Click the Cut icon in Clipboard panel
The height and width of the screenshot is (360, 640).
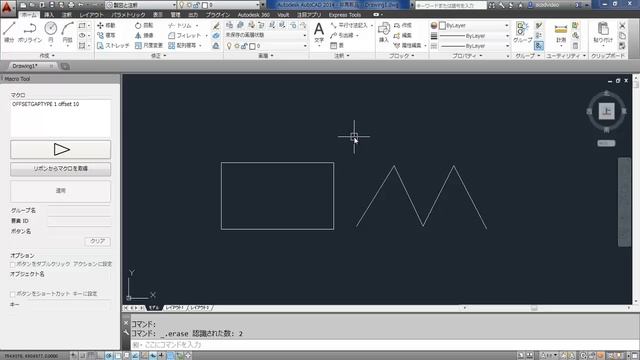point(622,26)
